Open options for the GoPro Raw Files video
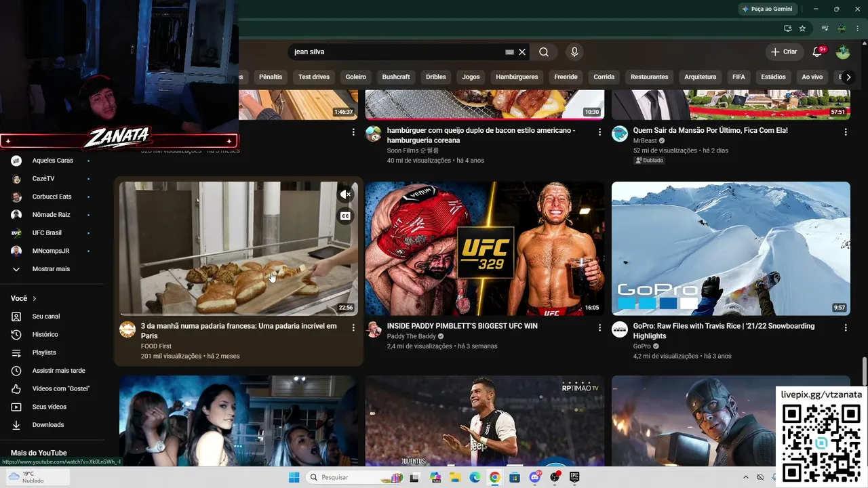Screen dimensions: 868x488 (x=846, y=327)
